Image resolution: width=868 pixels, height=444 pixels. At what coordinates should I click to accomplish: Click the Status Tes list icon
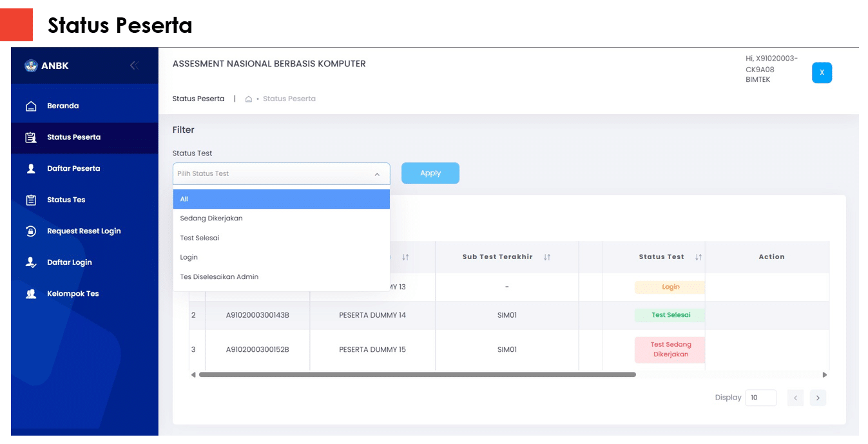[30, 200]
